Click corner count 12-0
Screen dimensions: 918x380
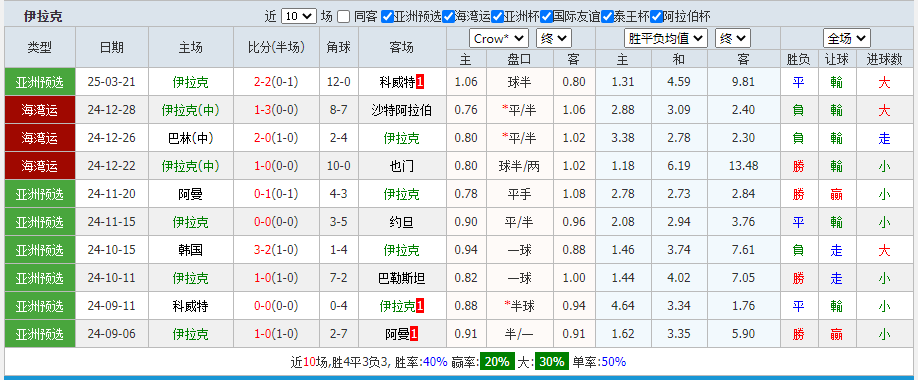point(339,82)
